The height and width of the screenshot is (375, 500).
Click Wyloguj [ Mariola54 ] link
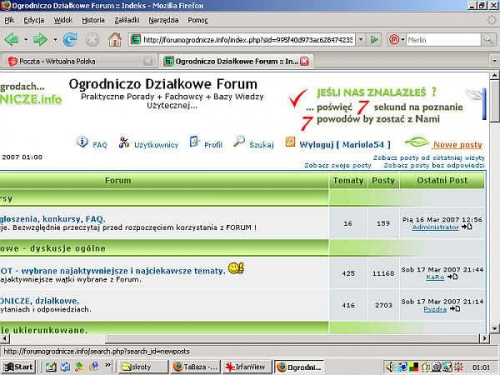click(x=345, y=145)
